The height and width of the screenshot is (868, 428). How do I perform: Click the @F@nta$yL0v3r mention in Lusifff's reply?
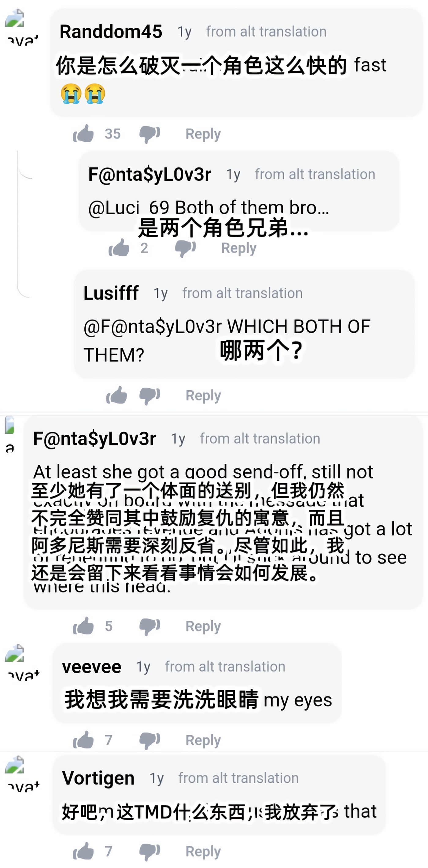click(x=152, y=326)
